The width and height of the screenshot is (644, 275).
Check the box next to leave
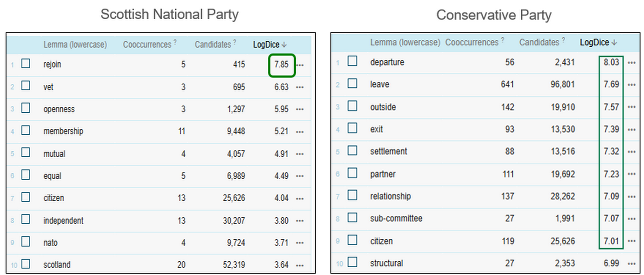(352, 83)
